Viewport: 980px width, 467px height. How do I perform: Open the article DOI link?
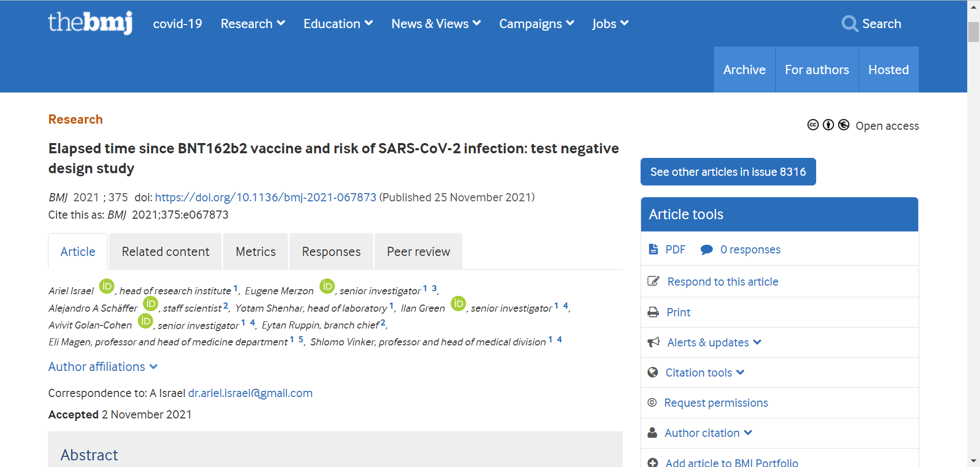[x=265, y=197]
